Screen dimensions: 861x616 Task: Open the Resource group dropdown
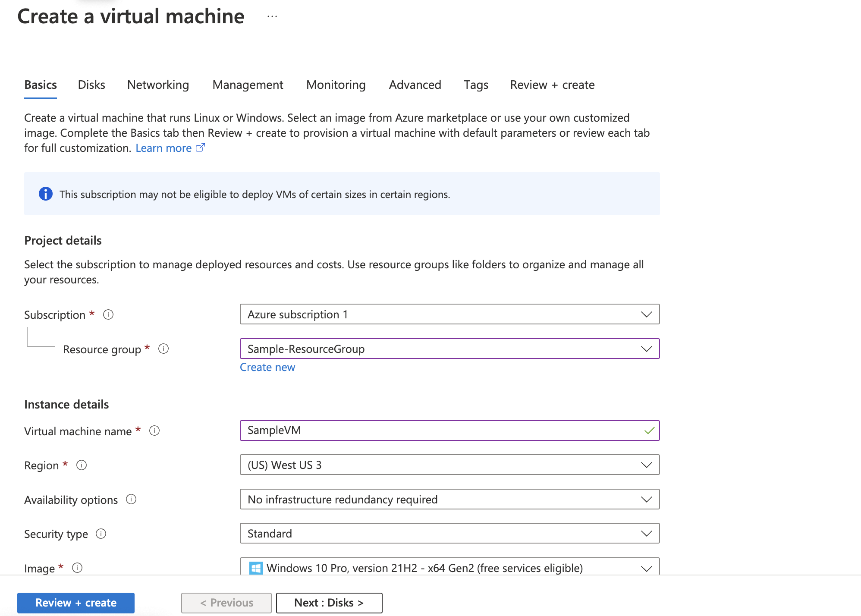click(x=646, y=349)
